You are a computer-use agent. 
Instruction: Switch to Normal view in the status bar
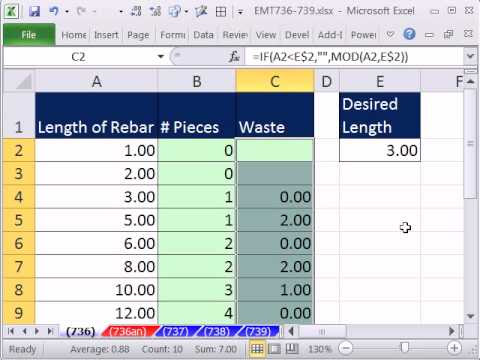(x=257, y=349)
